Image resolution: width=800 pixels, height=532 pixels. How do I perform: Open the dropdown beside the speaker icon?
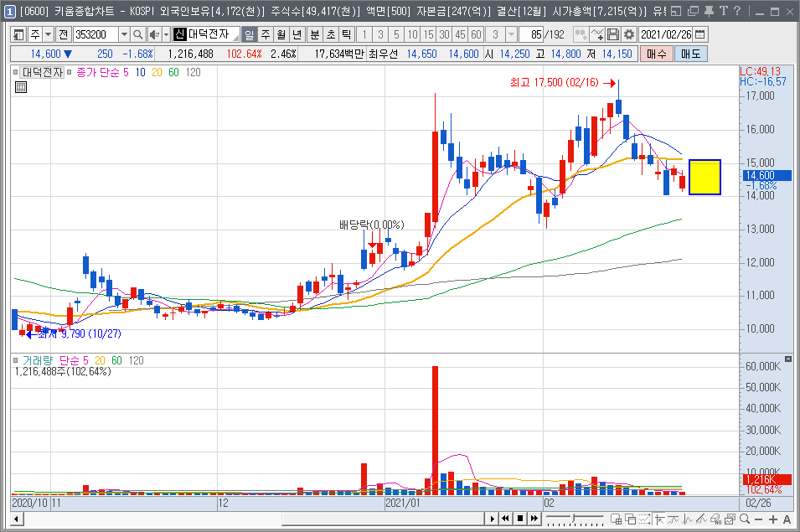point(166,34)
